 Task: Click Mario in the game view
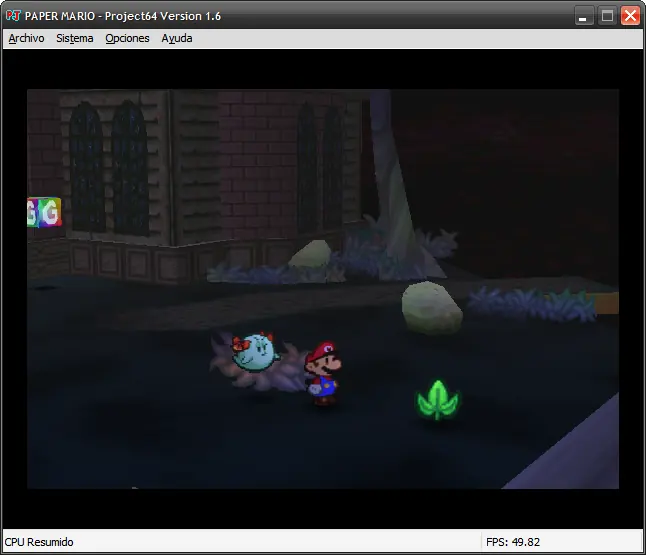[323, 373]
